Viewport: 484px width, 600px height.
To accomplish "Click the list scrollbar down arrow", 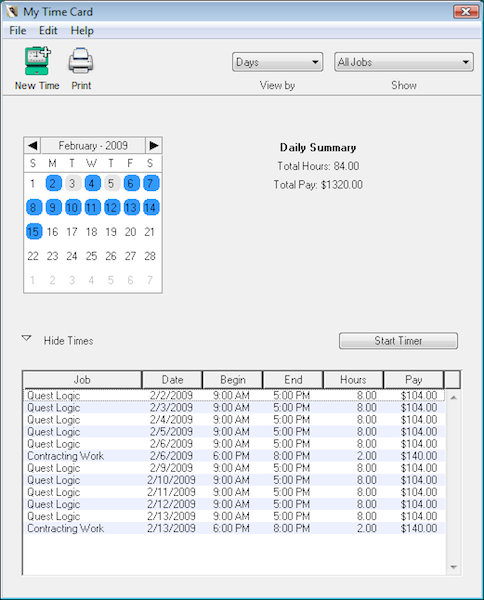I will pyautogui.click(x=454, y=567).
